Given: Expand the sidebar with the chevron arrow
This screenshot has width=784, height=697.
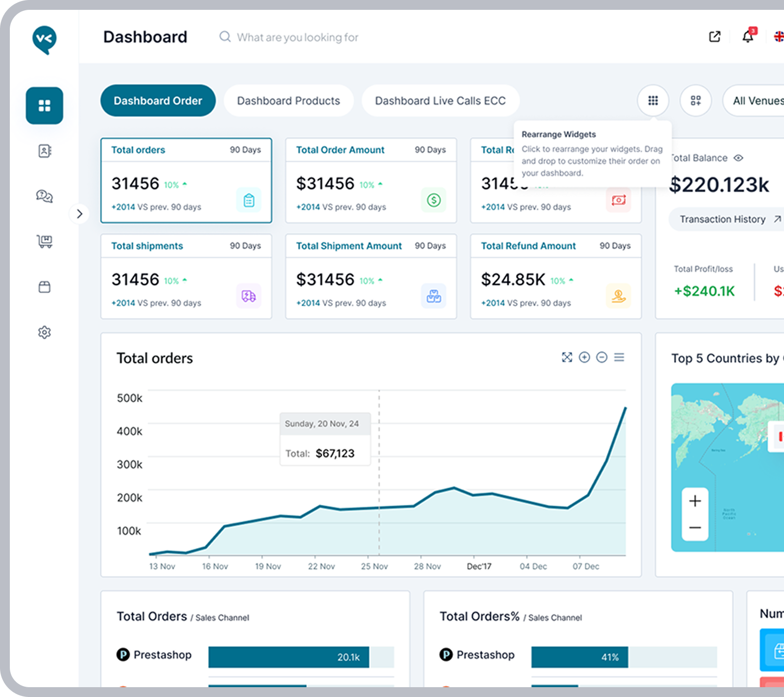Looking at the screenshot, I should coord(79,214).
